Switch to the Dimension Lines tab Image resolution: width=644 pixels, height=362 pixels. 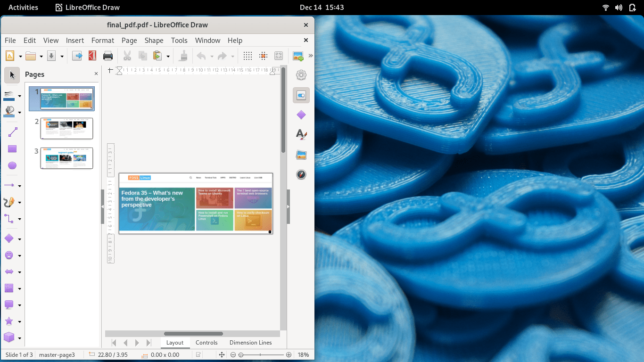(250, 343)
